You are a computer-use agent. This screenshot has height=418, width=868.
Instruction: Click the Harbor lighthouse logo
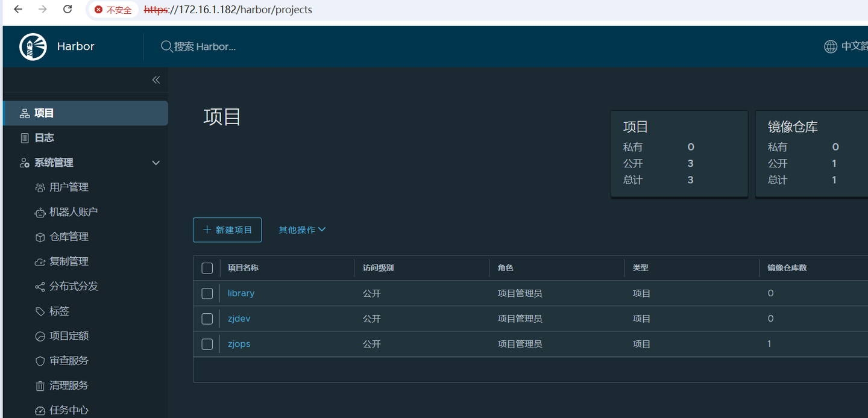(33, 46)
